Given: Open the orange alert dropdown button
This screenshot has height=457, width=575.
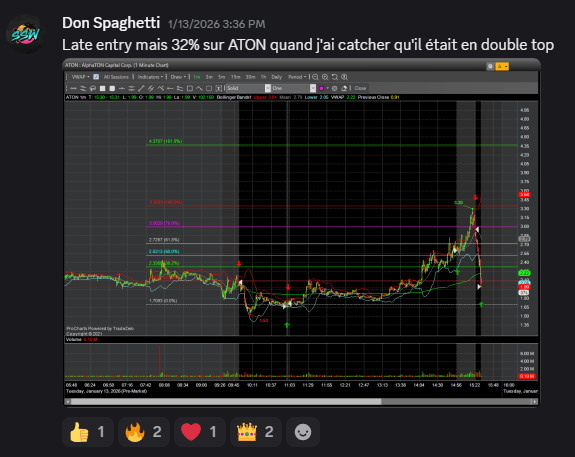Looking at the screenshot, I should 502,66.
